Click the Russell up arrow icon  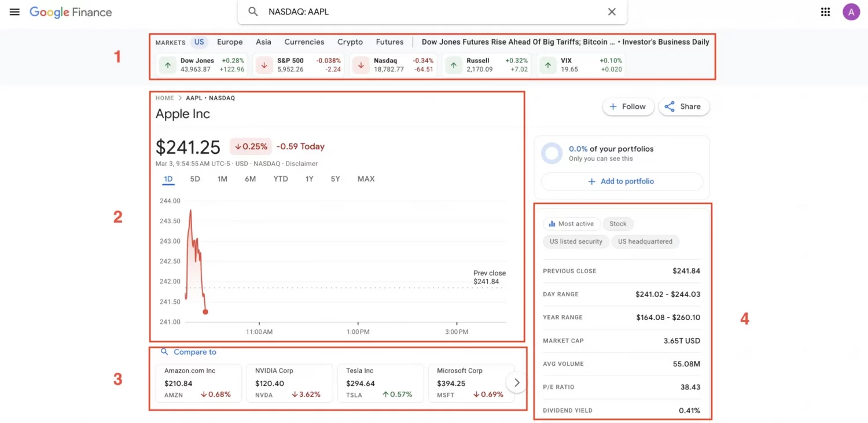point(454,65)
